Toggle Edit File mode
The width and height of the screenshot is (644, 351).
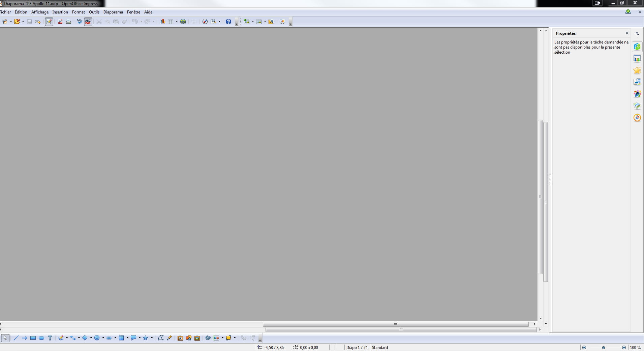coord(49,22)
